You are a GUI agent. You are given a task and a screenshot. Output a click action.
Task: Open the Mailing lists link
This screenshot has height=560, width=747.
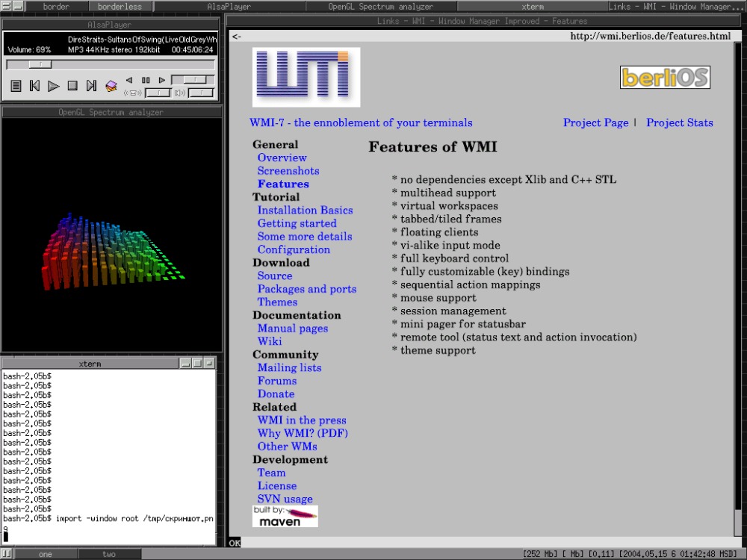pyautogui.click(x=289, y=367)
